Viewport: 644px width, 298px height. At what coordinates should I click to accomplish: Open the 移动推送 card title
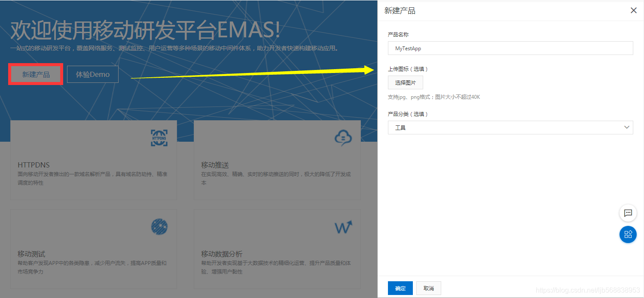pyautogui.click(x=215, y=165)
